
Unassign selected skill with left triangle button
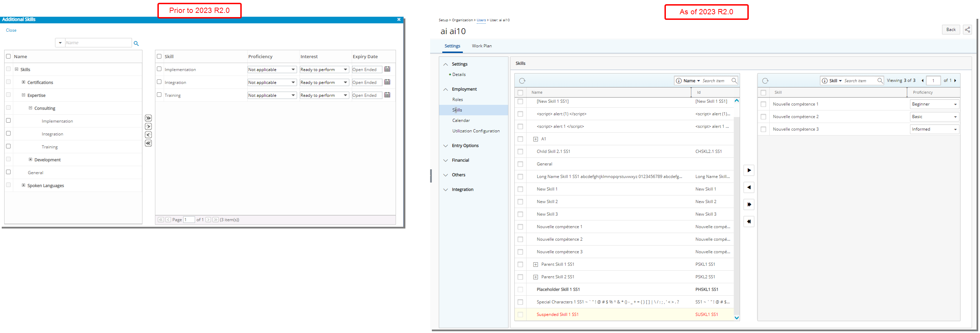tap(749, 188)
